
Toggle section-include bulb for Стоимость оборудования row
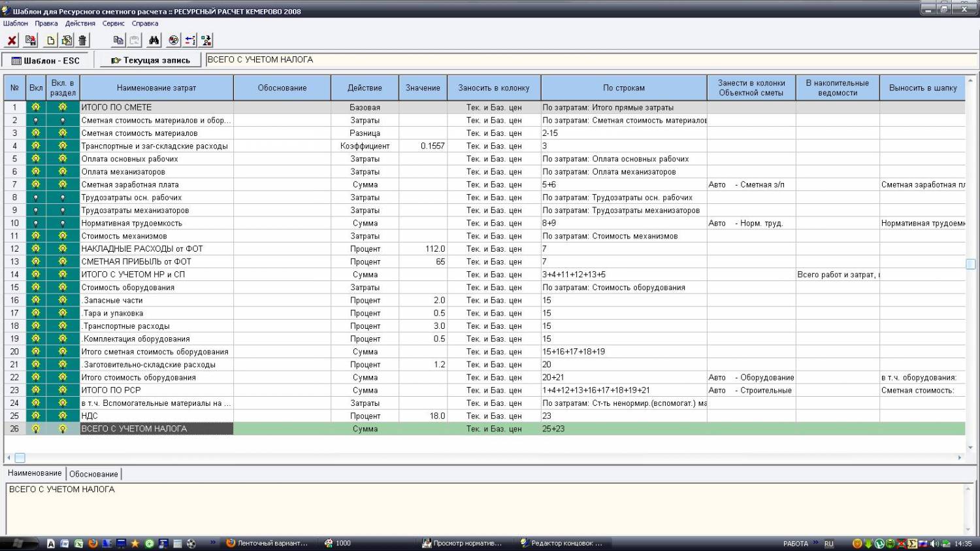coord(63,287)
